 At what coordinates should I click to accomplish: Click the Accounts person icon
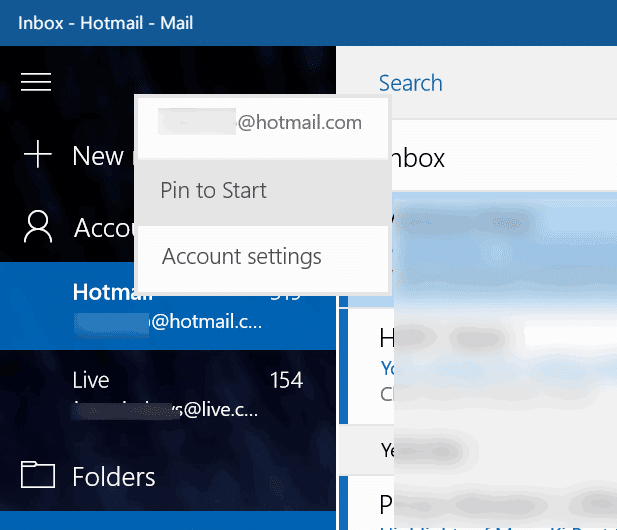pyautogui.click(x=38, y=227)
